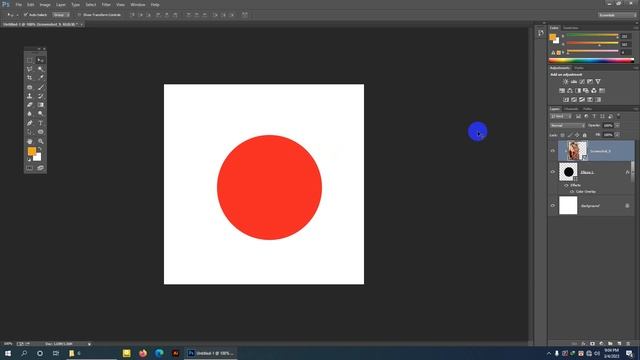Select the Pen tool
The height and width of the screenshot is (360, 640).
click(29, 123)
